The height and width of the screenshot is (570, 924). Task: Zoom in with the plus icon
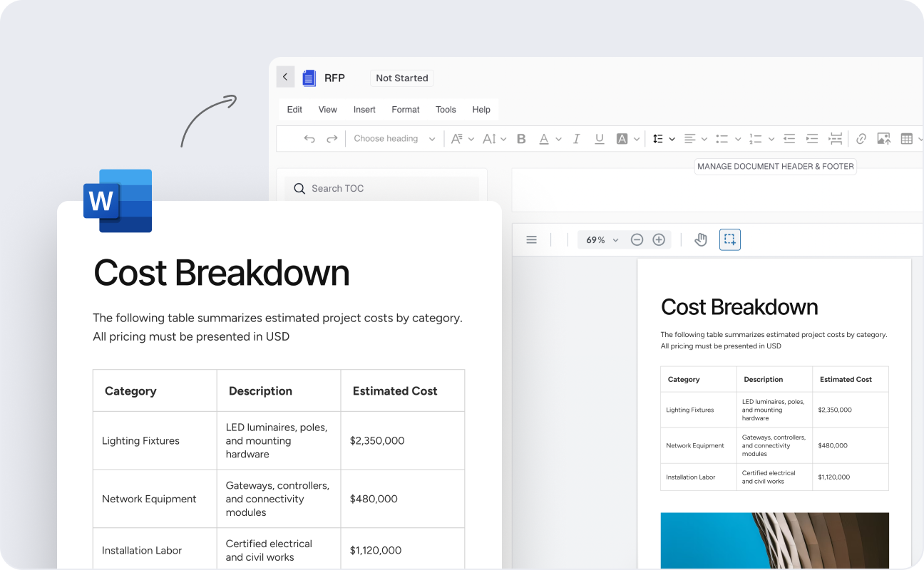[x=659, y=240]
